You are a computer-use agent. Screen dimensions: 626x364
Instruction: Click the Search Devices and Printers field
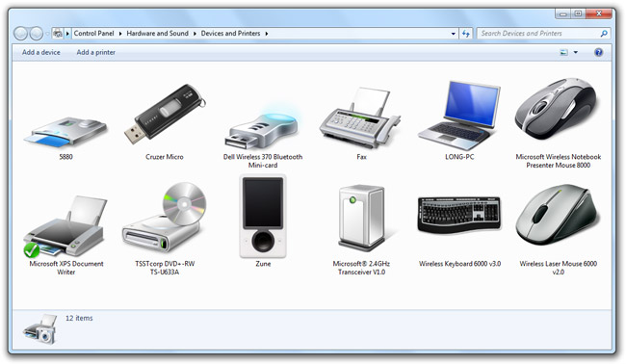[x=540, y=34]
